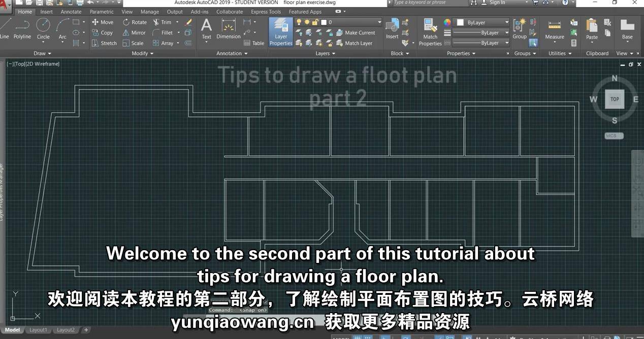This screenshot has width=644, height=339.
Task: Add a new layout with plus button
Action: click(x=86, y=330)
